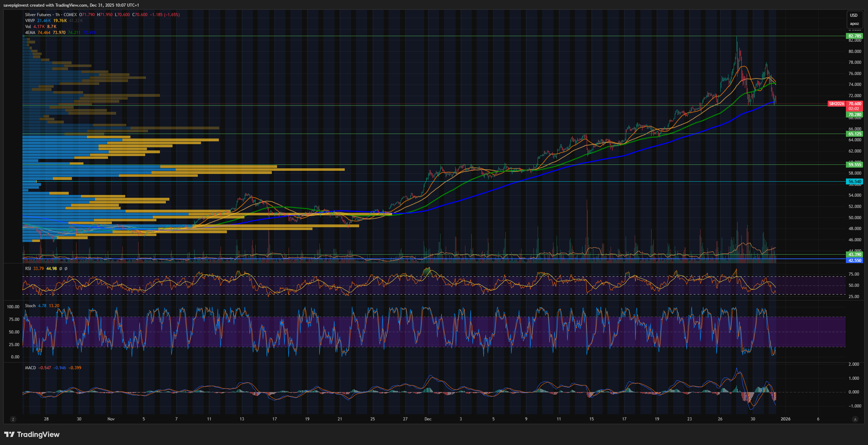
Task: Select the VRVP indicator legend
Action: pyautogui.click(x=30, y=21)
